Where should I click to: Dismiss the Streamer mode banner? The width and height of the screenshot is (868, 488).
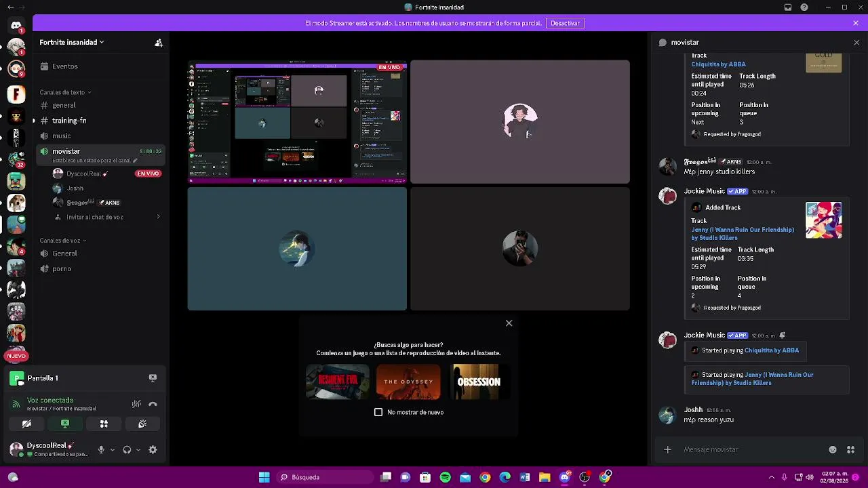tap(856, 23)
